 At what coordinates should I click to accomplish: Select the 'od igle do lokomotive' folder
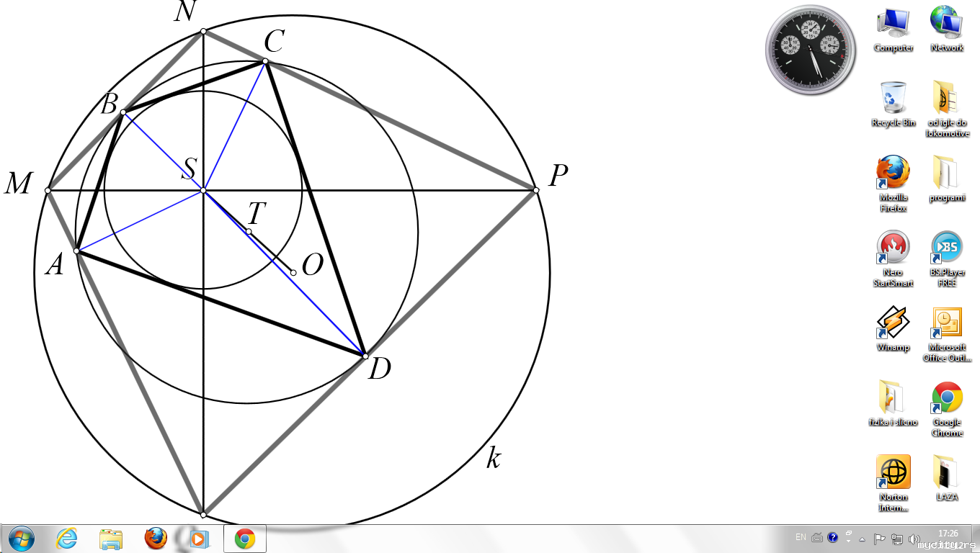(947, 109)
